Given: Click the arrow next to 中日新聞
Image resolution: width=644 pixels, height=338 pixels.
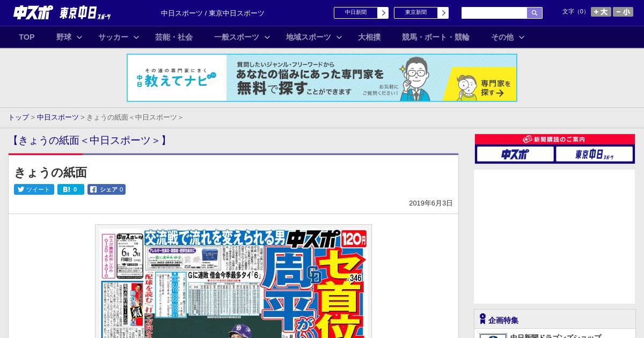Looking at the screenshot, I should 383,13.
